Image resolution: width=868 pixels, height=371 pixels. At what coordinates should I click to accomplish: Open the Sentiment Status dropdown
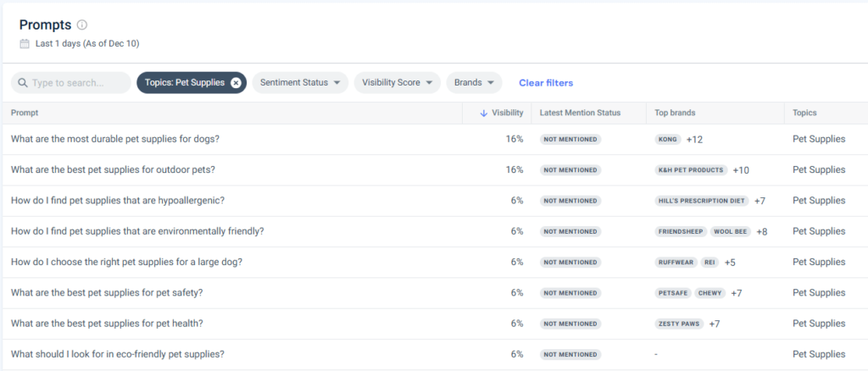pyautogui.click(x=299, y=83)
